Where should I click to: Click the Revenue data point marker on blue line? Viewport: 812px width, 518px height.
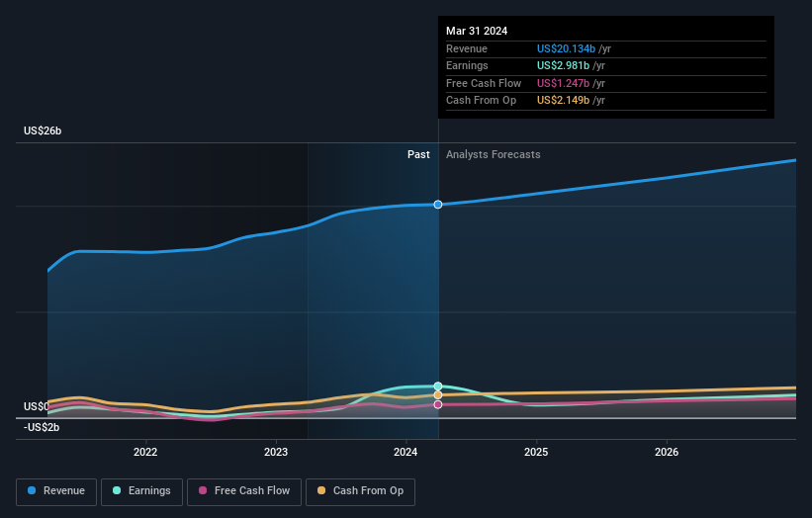(x=438, y=205)
